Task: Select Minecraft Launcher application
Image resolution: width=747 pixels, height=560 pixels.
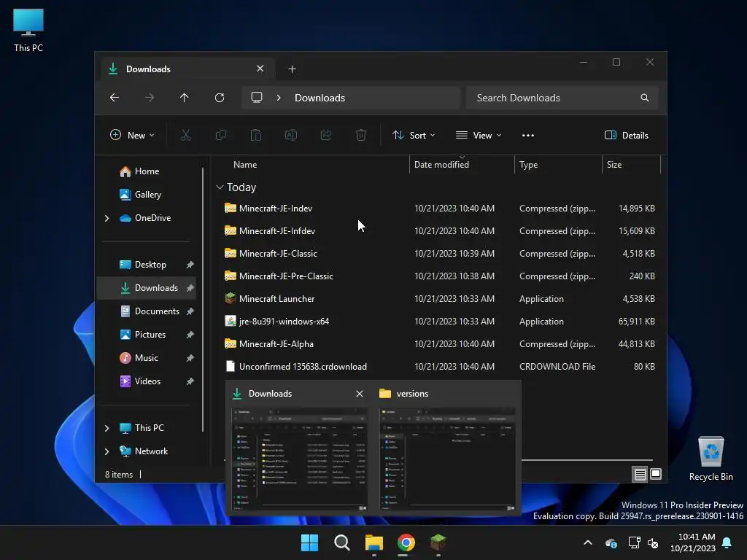Action: [x=438, y=299]
